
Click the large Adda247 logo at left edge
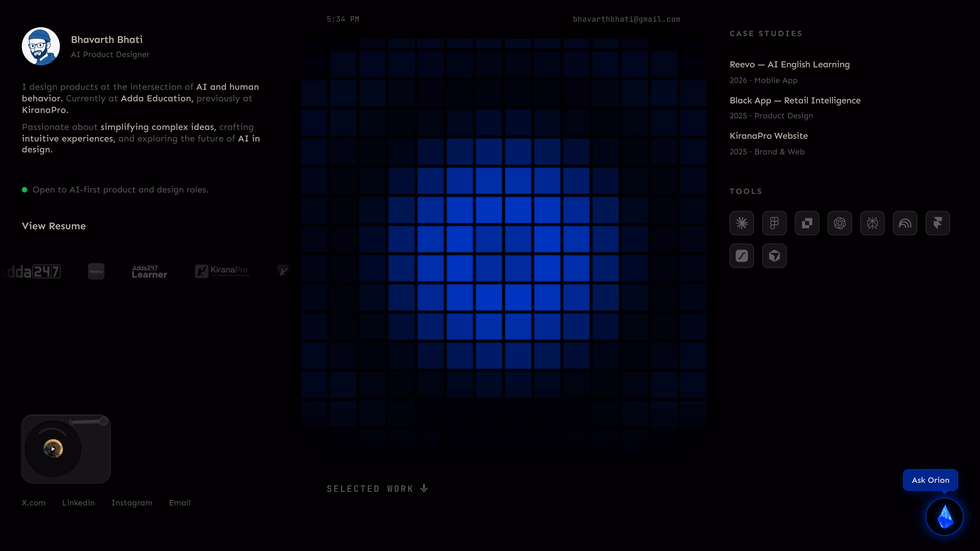[30, 272]
